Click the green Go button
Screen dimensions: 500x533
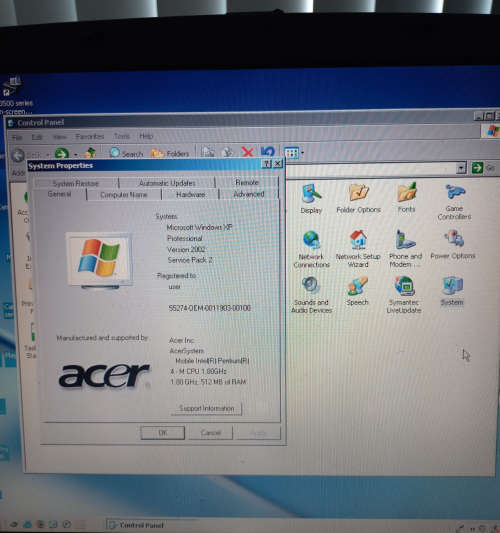477,168
